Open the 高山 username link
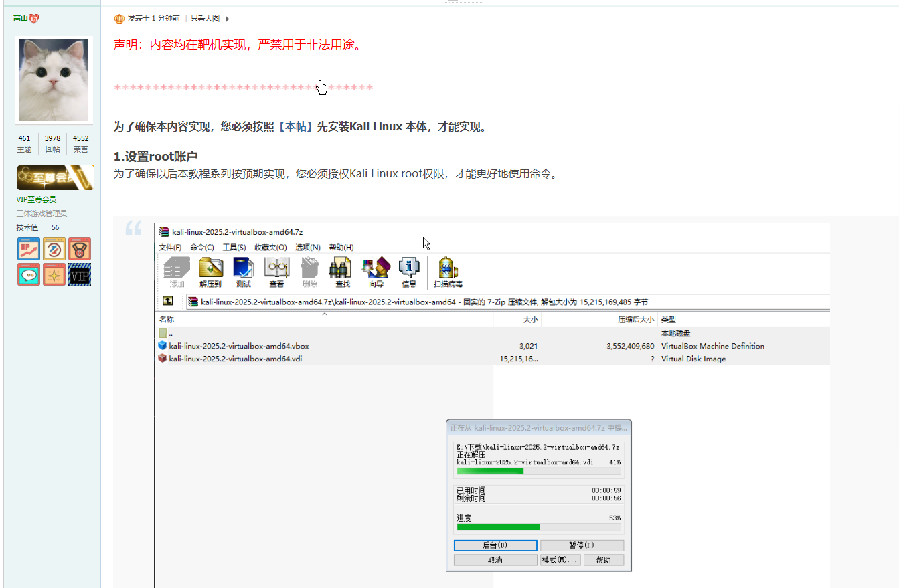Screen dimensions: 899x588 coord(20,18)
